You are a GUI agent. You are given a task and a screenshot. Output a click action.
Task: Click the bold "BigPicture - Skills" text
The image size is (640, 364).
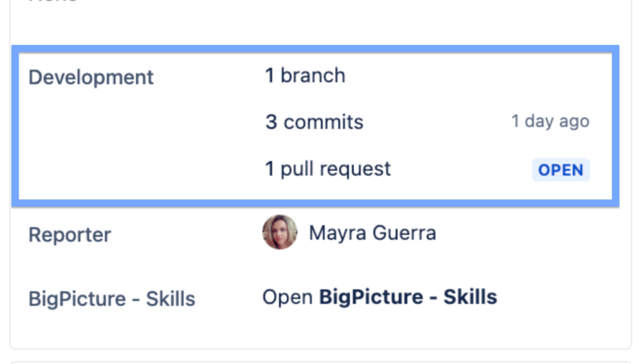click(408, 297)
